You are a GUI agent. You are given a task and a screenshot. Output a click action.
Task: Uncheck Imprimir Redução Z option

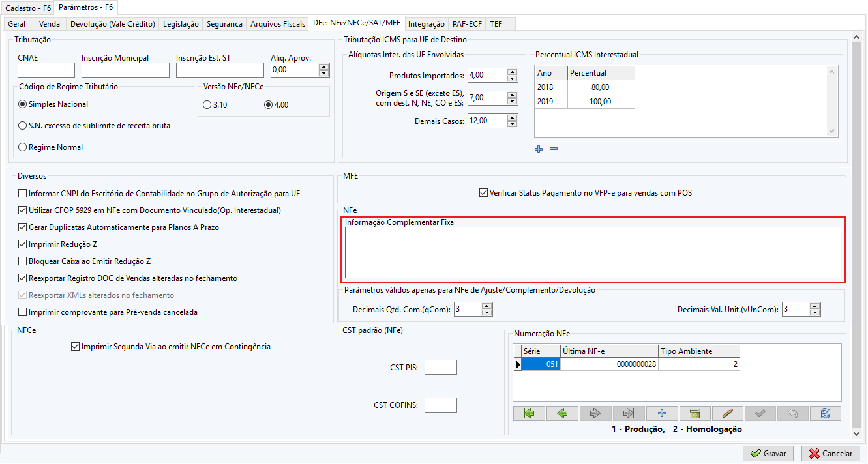tap(23, 244)
